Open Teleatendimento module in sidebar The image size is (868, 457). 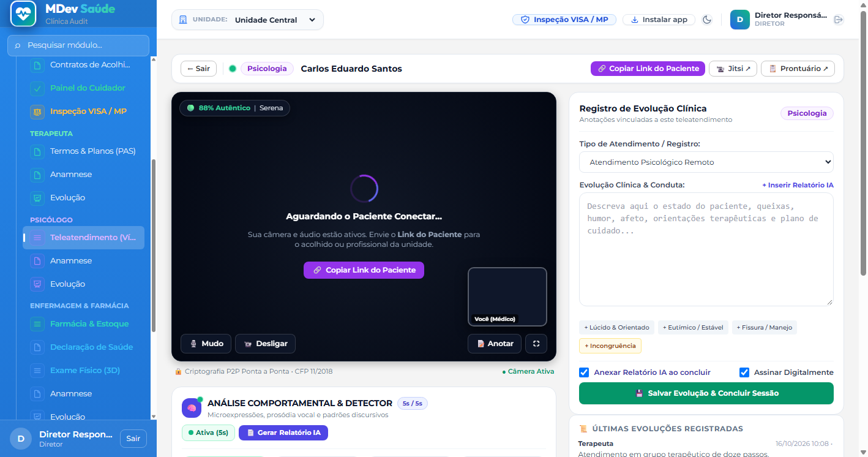(84, 238)
